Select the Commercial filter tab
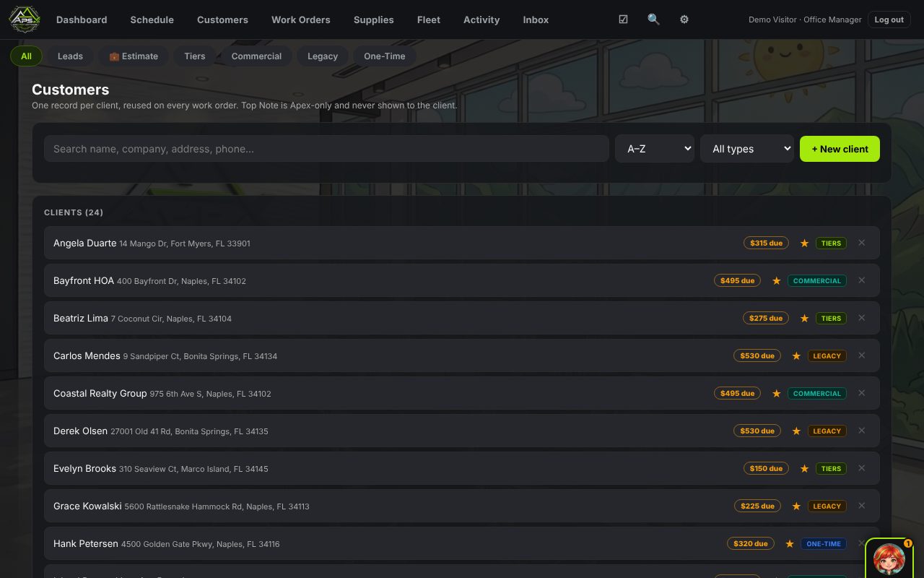Viewport: 924px width, 578px height. point(256,56)
